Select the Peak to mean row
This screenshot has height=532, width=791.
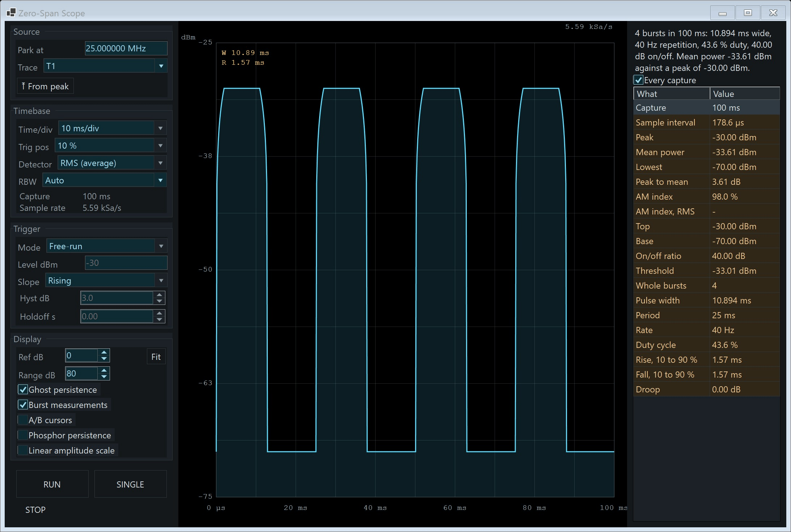(x=707, y=182)
